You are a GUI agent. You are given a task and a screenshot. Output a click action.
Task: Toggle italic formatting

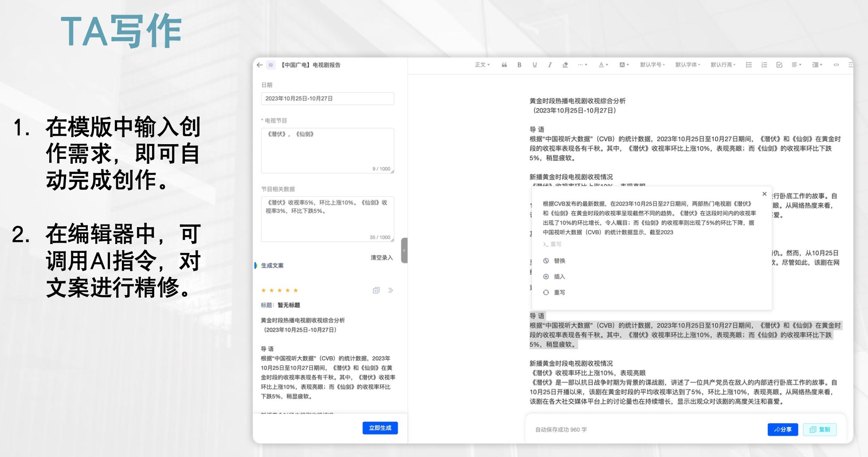coord(550,65)
